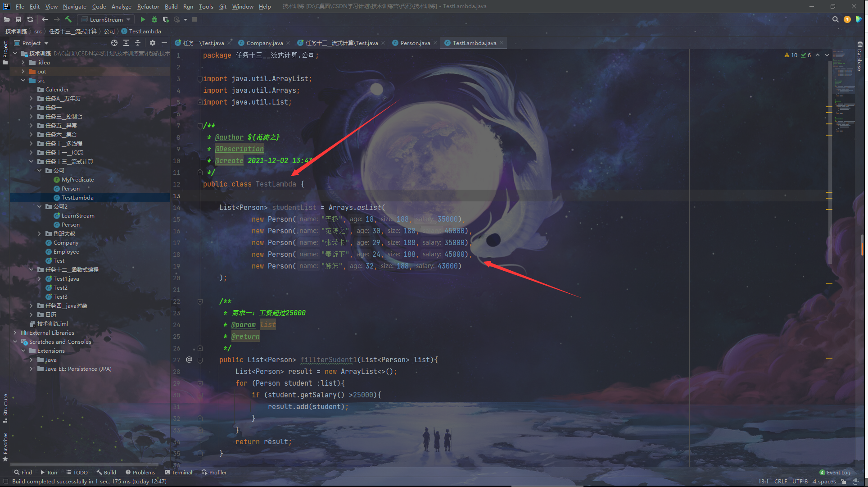
Task: Expand the .idea folder
Action: tap(23, 62)
